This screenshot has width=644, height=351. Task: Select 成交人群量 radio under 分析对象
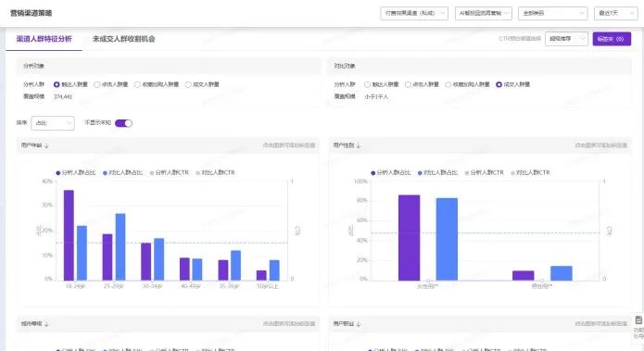(x=188, y=84)
